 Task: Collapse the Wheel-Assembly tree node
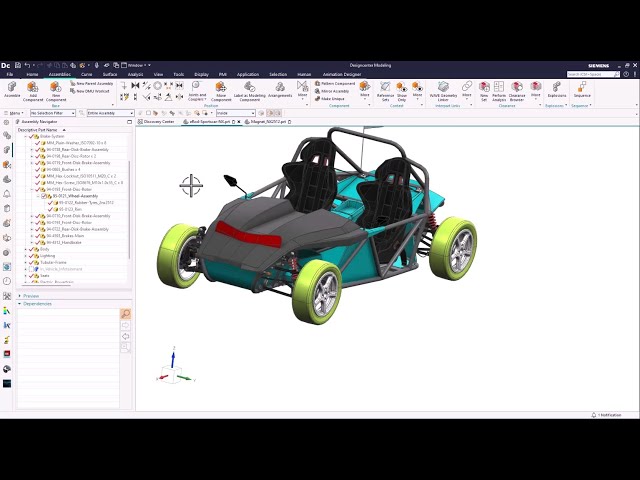pos(38,196)
